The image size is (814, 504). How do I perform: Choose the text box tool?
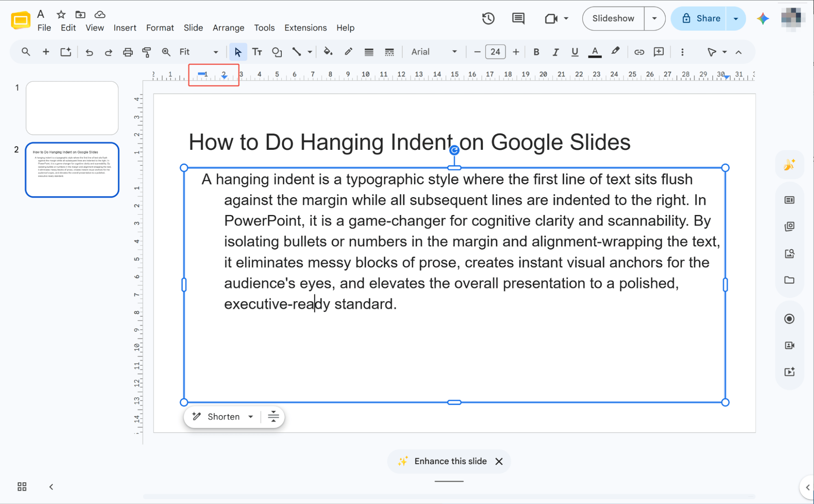coord(257,52)
